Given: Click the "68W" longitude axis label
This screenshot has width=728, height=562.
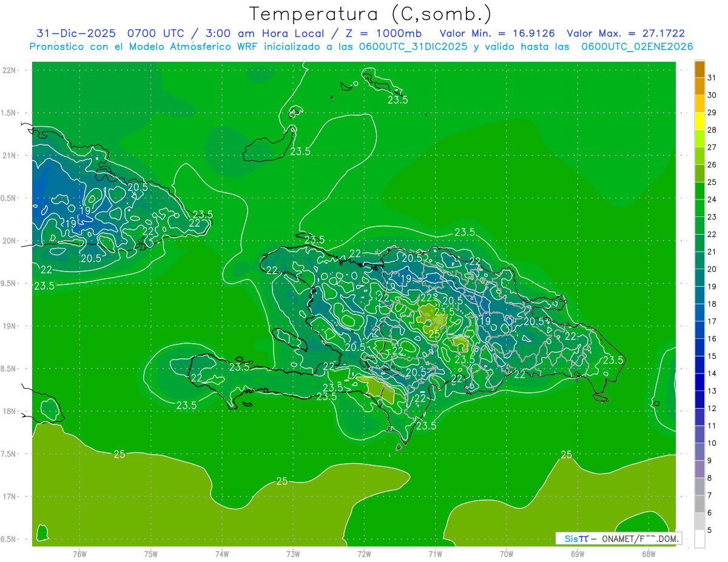Looking at the screenshot, I should point(648,554).
